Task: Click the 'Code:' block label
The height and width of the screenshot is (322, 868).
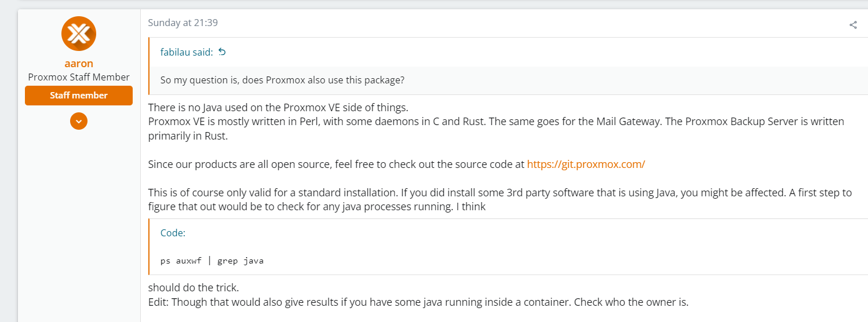Action: click(x=173, y=233)
